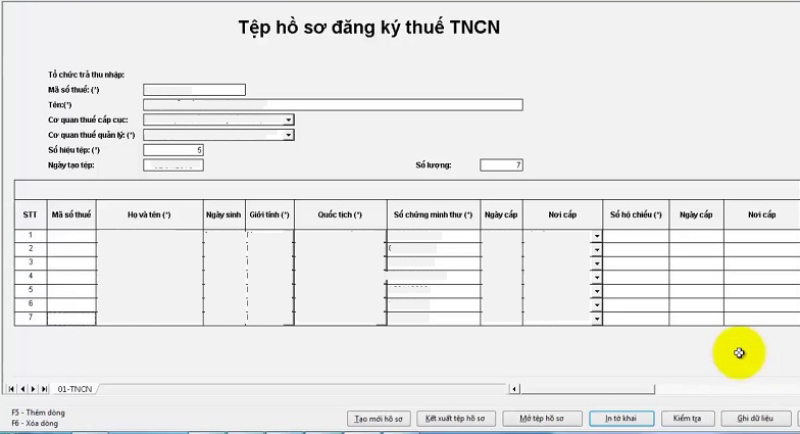
Task: Click Kết xuất tệp hồ sơ button
Action: pos(455,419)
